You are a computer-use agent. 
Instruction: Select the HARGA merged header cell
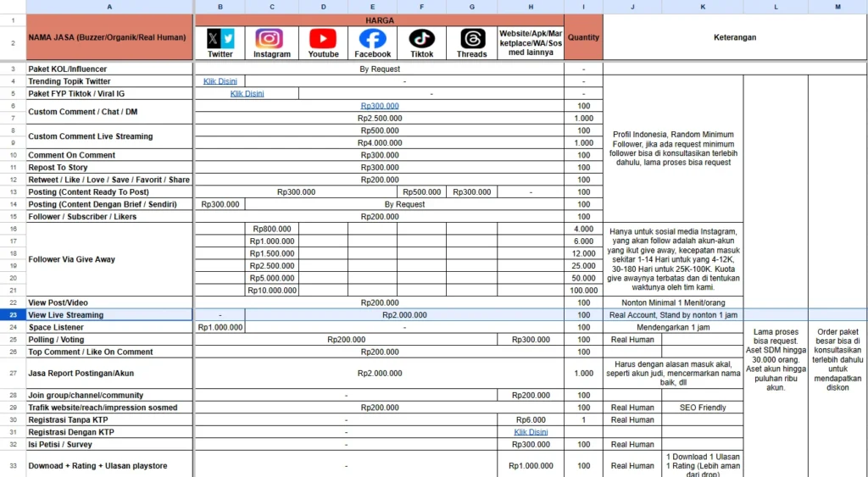pyautogui.click(x=380, y=20)
